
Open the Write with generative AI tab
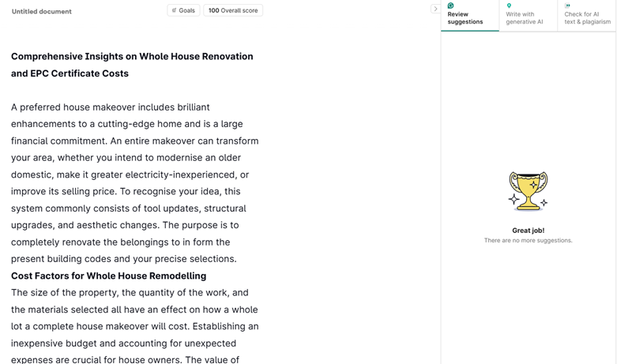527,17
